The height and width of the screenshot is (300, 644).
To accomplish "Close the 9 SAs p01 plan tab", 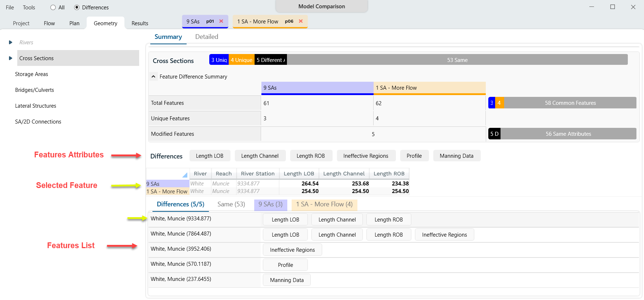I will click(221, 21).
